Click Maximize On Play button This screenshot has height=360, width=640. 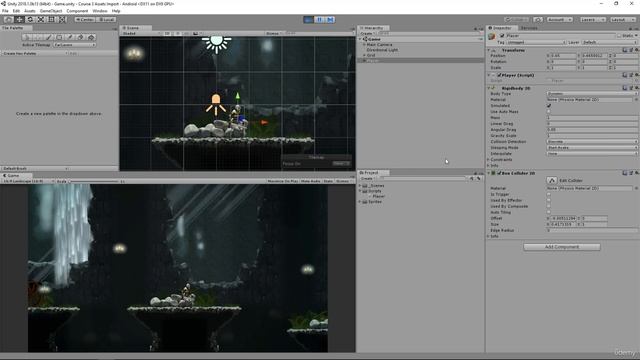click(x=282, y=181)
